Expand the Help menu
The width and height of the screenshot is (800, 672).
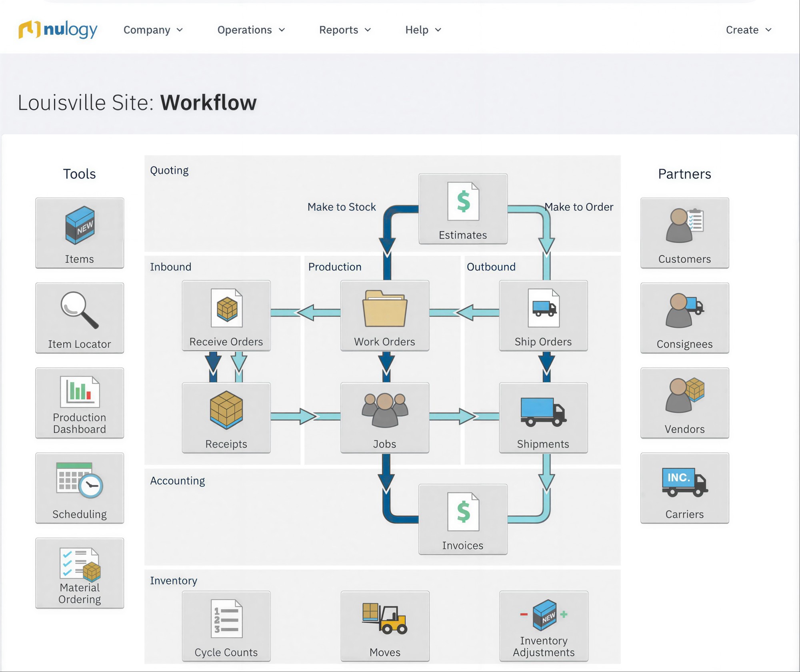pos(423,30)
